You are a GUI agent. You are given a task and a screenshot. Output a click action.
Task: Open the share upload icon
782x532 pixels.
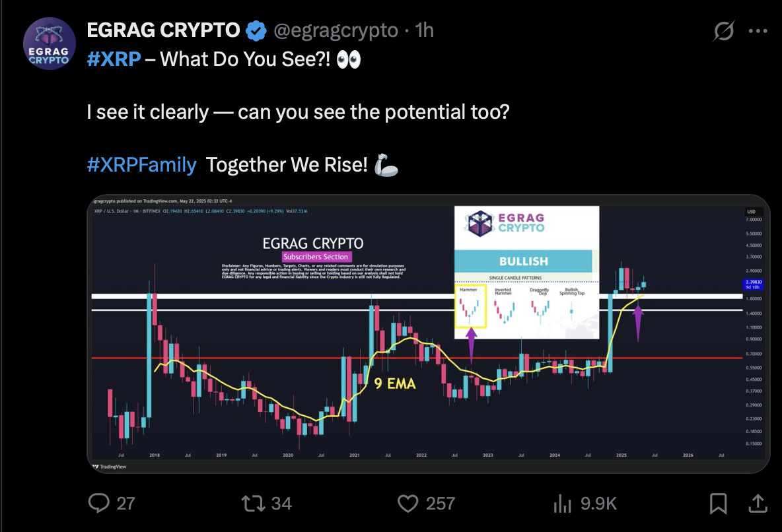coord(758,503)
